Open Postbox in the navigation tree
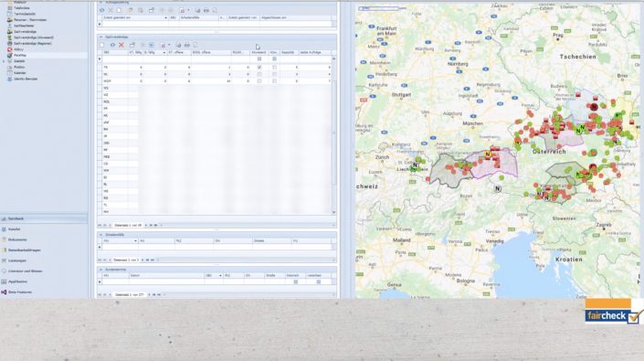This screenshot has height=361, width=644. tap(19, 67)
